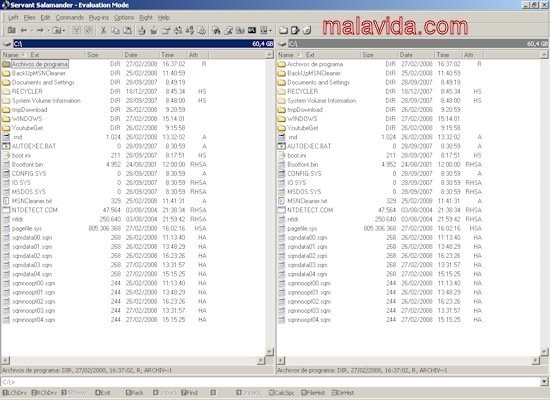This screenshot has width=550, height=400.
Task: Click the command prompt black toolbar icon
Action: (252, 30)
